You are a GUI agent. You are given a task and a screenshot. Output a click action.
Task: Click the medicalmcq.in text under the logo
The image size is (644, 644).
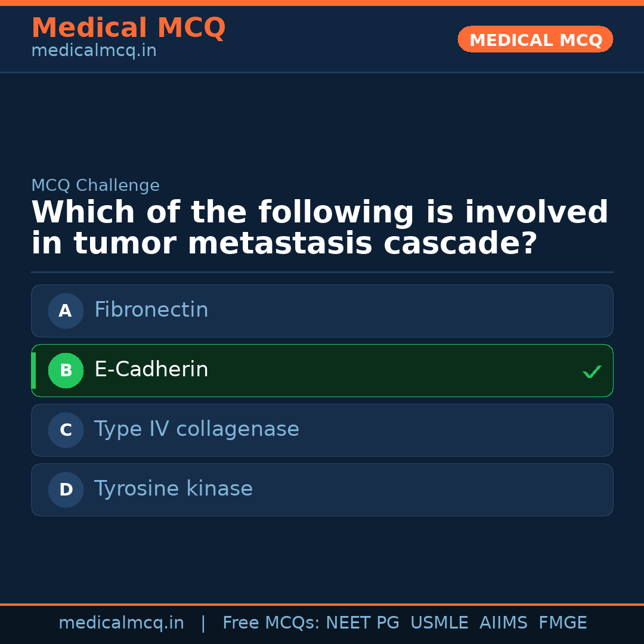click(93, 50)
